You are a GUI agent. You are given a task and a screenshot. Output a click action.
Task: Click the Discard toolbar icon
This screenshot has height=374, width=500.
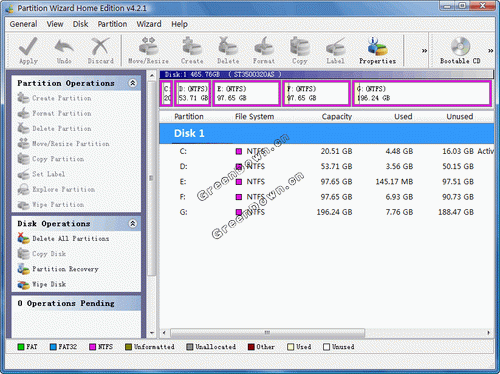100,50
